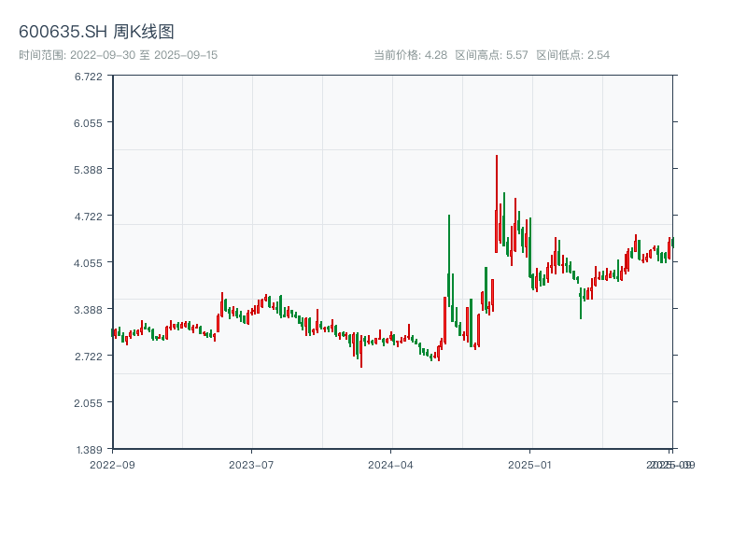Click the x-axis label 2025-01
747x560 pixels.
pos(529,465)
